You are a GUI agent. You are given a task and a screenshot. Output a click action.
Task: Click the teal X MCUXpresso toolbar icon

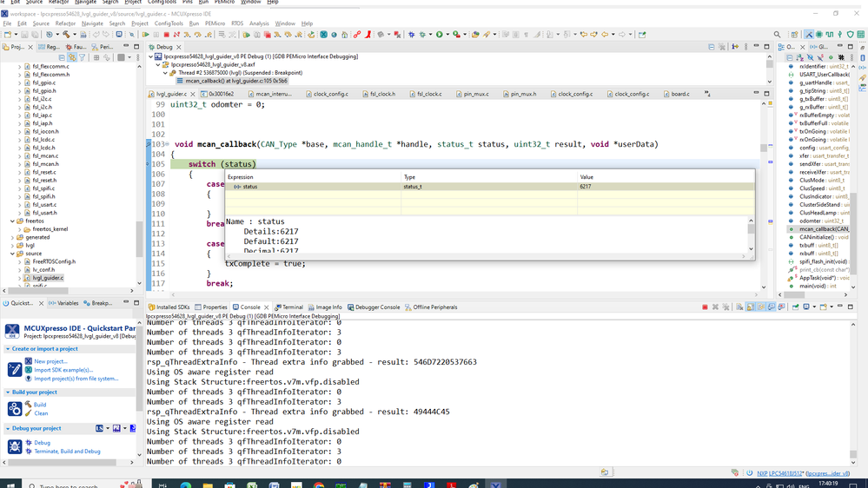(x=323, y=35)
